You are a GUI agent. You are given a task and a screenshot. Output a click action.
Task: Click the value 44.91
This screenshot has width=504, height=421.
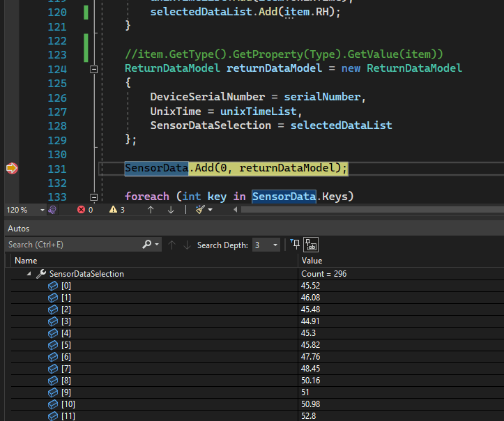(x=310, y=321)
